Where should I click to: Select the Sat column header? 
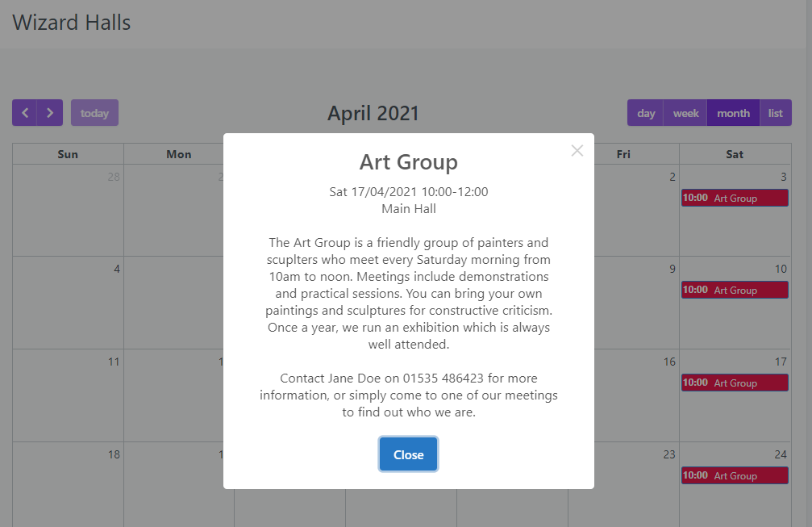(735, 154)
